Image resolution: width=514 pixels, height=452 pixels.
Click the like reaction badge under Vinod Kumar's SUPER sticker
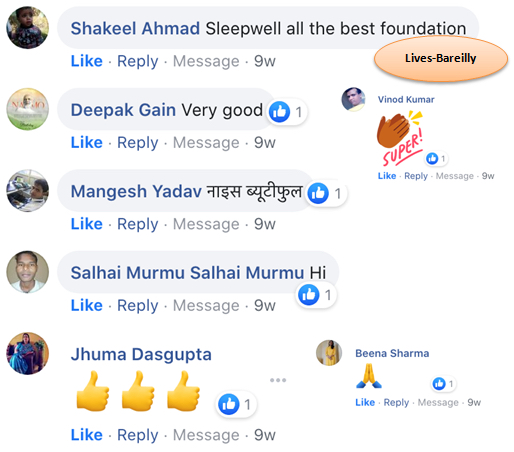[x=437, y=159]
